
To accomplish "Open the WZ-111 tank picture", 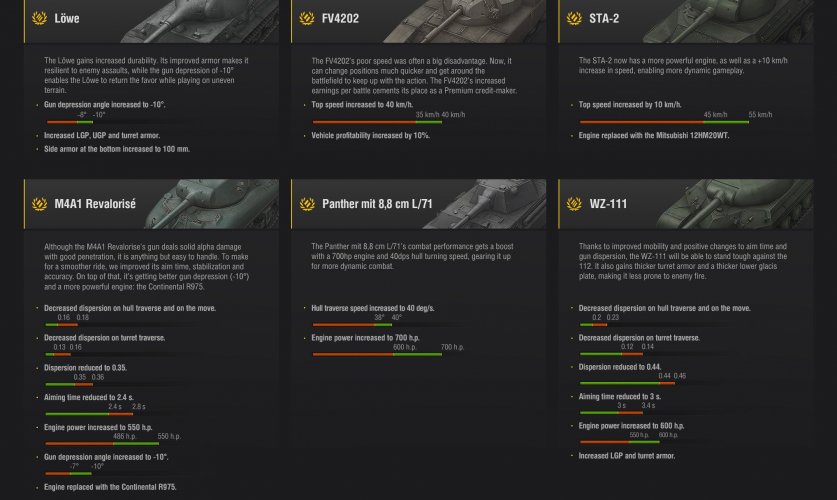I will (x=745, y=203).
